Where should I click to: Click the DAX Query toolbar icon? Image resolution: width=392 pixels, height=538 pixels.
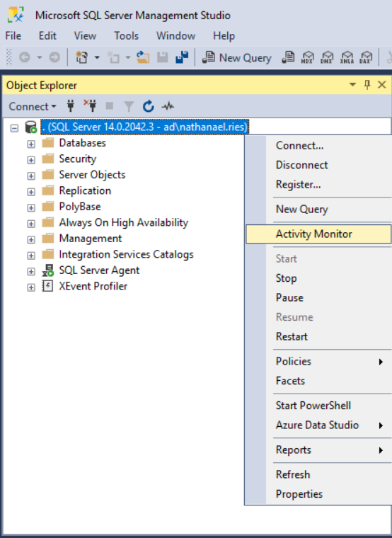click(366, 57)
